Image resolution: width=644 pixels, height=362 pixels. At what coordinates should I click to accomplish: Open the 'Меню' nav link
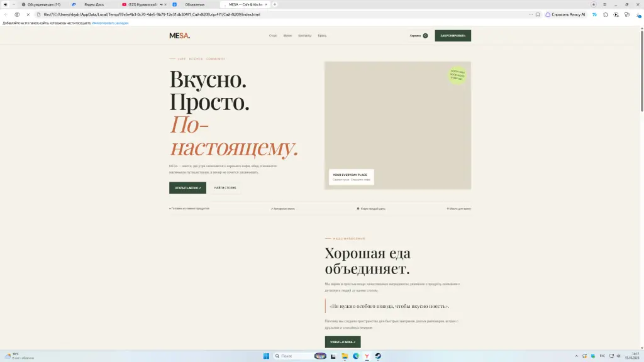[x=287, y=36]
